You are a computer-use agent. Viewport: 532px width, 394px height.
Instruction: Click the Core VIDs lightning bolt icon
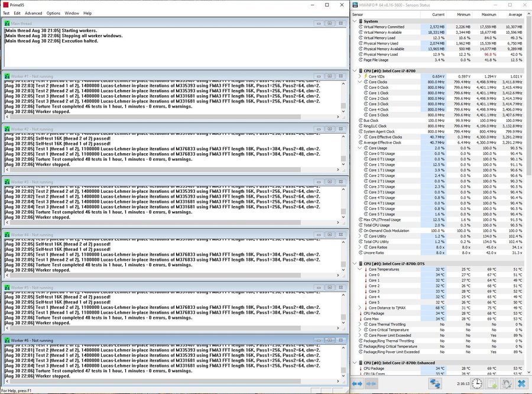[x=366, y=76]
